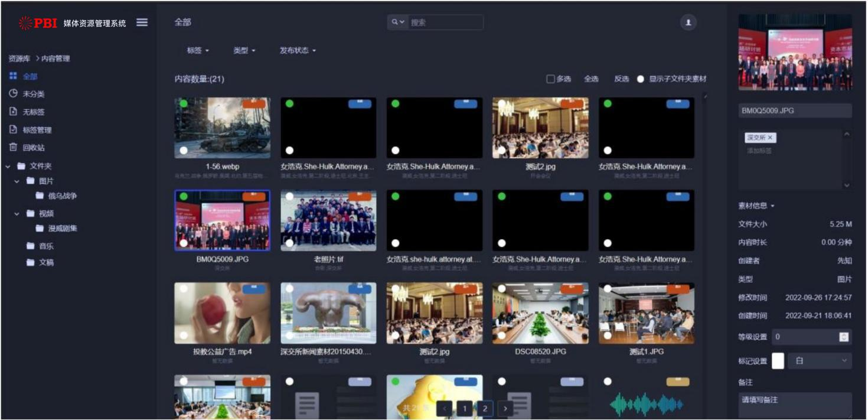Click the 标签管理 icon in sidebar
Viewport: 868px width, 420px height.
(13, 130)
